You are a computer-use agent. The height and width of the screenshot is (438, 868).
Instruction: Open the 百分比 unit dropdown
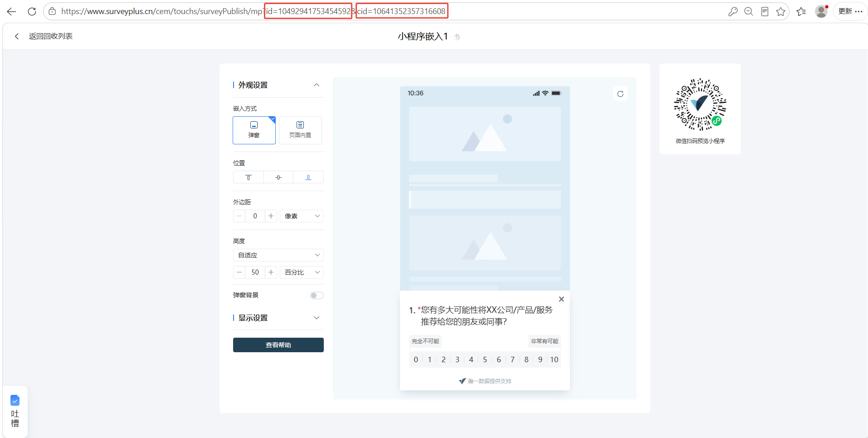[x=302, y=272]
